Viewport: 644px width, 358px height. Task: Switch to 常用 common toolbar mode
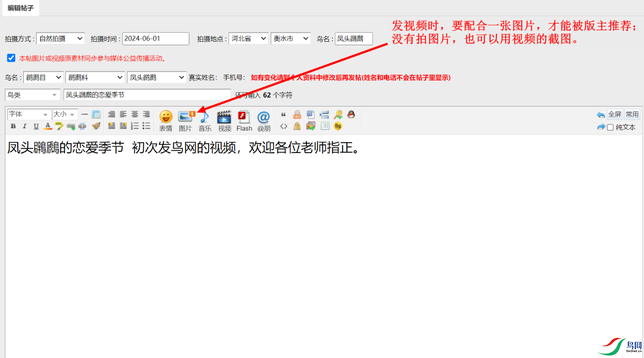[x=632, y=115]
